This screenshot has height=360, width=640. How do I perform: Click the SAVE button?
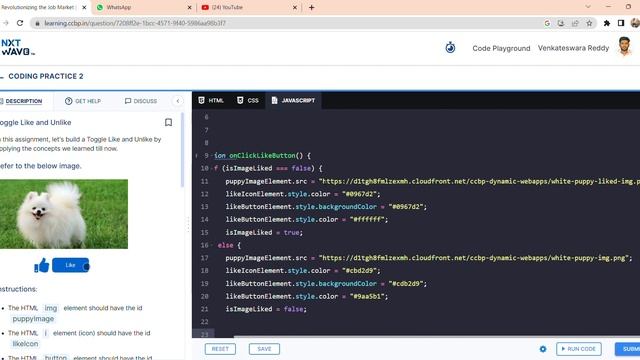pyautogui.click(x=264, y=349)
